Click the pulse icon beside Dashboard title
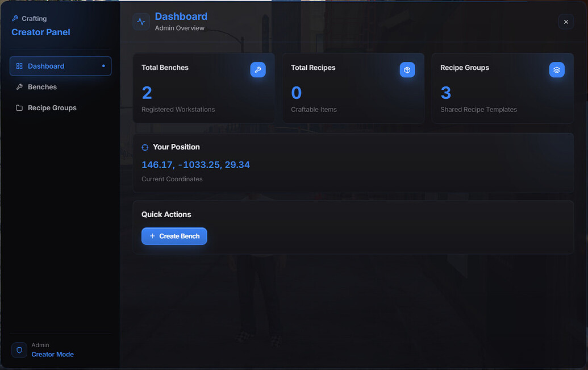Image resolution: width=588 pixels, height=370 pixels. [141, 22]
